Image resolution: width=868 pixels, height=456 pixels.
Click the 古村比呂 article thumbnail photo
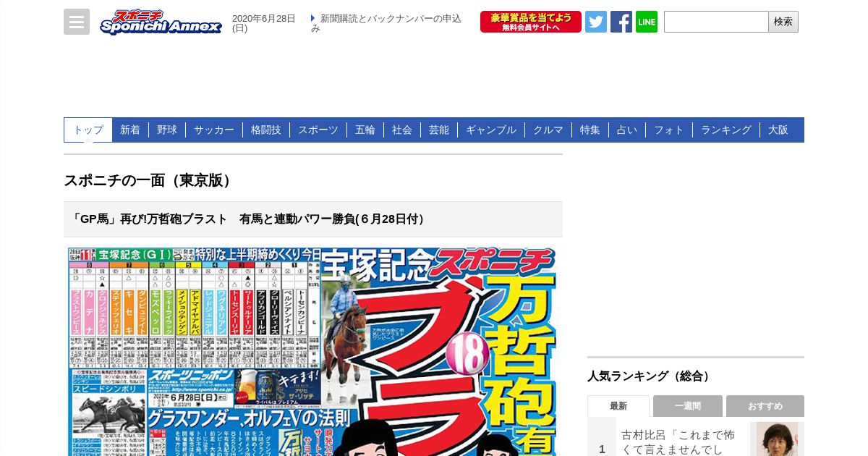coord(777,439)
